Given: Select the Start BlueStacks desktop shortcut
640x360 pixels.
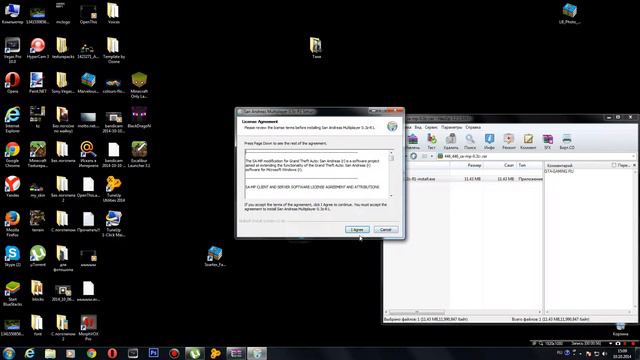Looking at the screenshot, I should coord(12,293).
